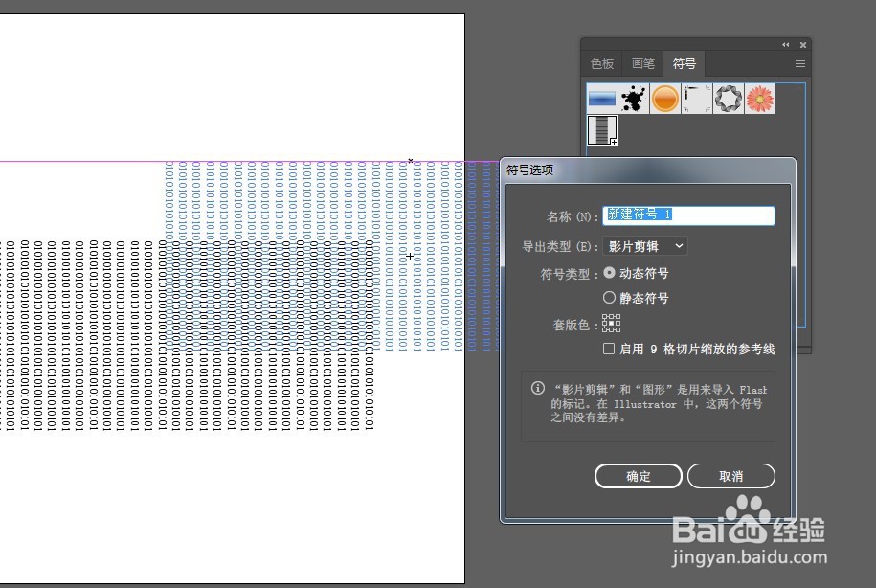Select the gray spiral wreath symbol

tap(728, 98)
